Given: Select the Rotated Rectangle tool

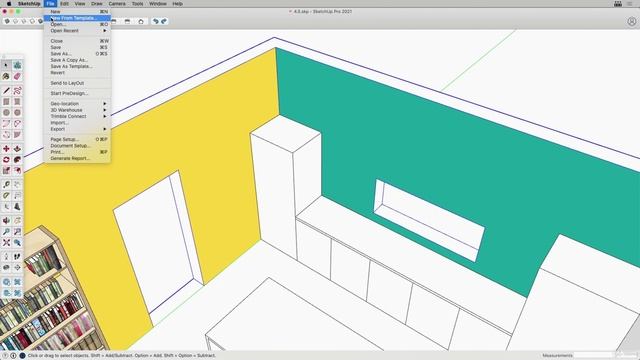Looking at the screenshot, I should (17, 102).
